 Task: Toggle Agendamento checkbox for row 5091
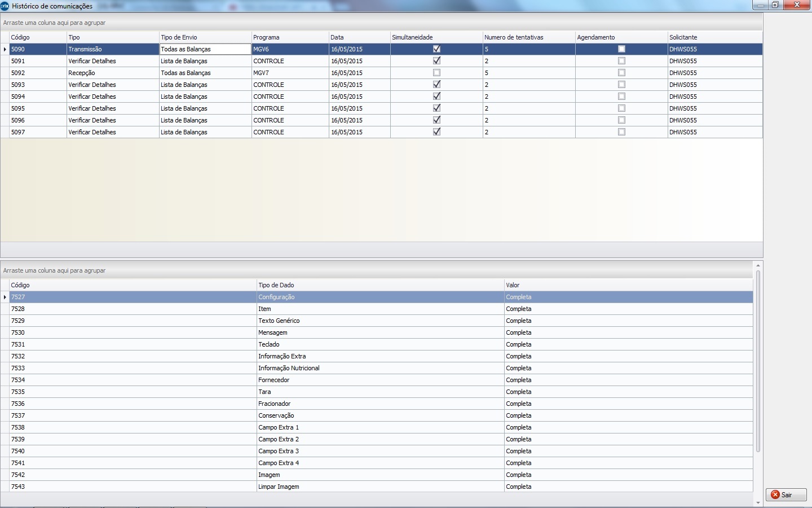point(621,61)
